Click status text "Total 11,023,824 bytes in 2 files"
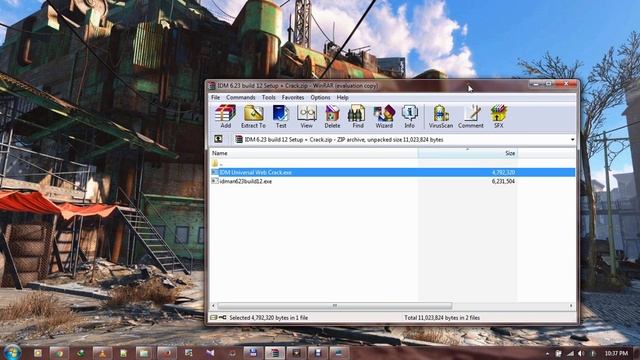640x360 pixels. (x=442, y=318)
